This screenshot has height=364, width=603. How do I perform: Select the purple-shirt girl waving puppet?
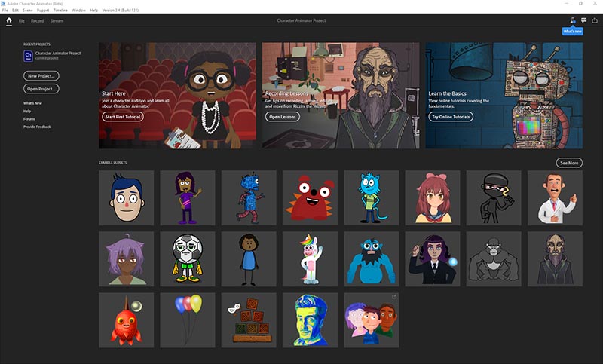[187, 198]
